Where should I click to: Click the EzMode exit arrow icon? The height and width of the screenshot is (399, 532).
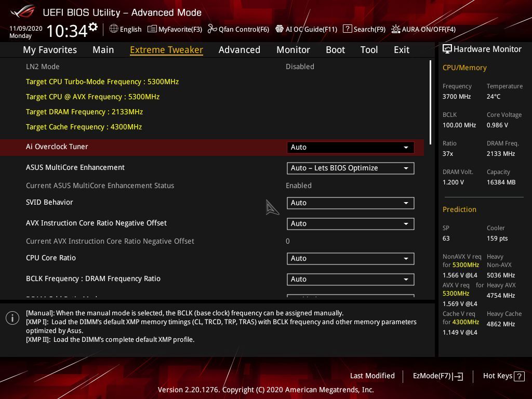click(458, 376)
